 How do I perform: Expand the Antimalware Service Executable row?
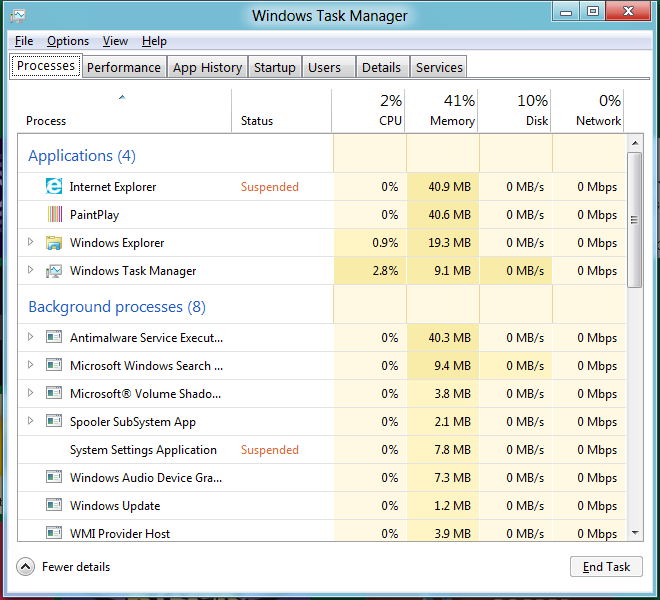click(x=30, y=336)
